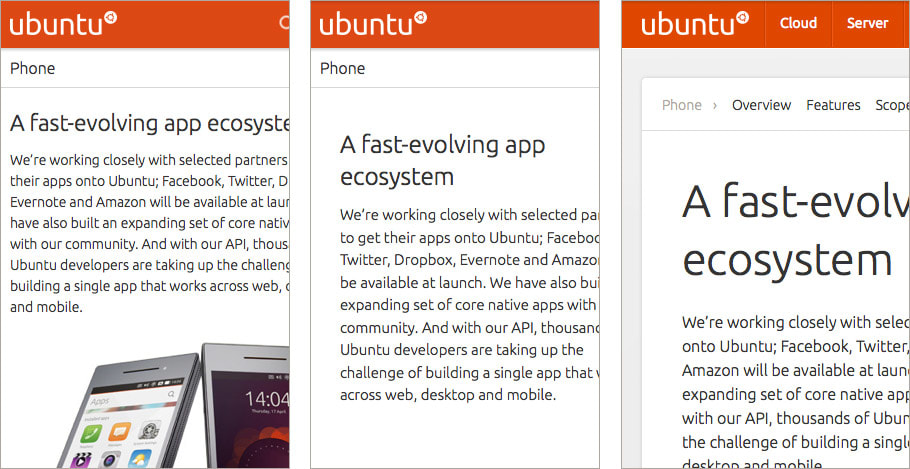The width and height of the screenshot is (910, 469).
Task: Tap the System Settings gear icon in the phone image
Action: [149, 430]
